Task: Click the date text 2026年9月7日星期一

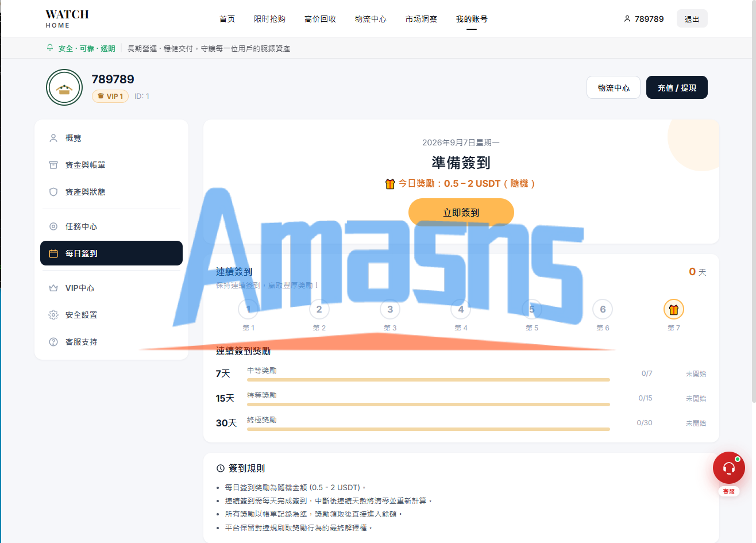Action: (x=461, y=143)
